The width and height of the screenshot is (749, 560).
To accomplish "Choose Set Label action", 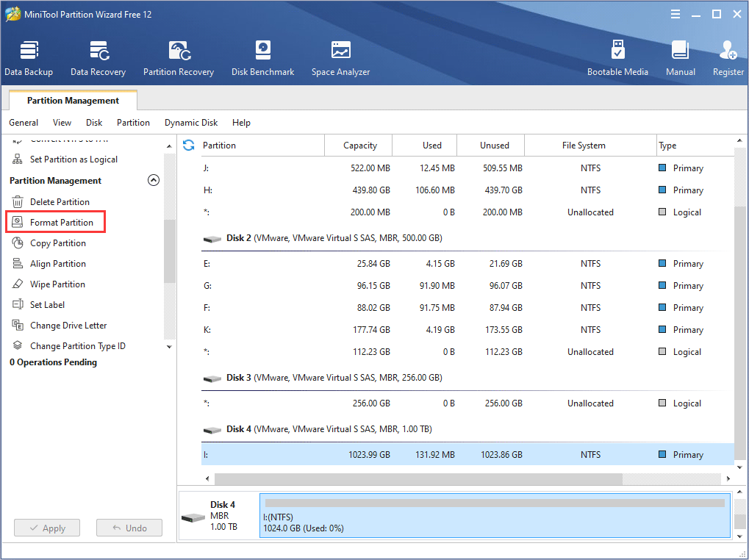I will click(x=47, y=304).
